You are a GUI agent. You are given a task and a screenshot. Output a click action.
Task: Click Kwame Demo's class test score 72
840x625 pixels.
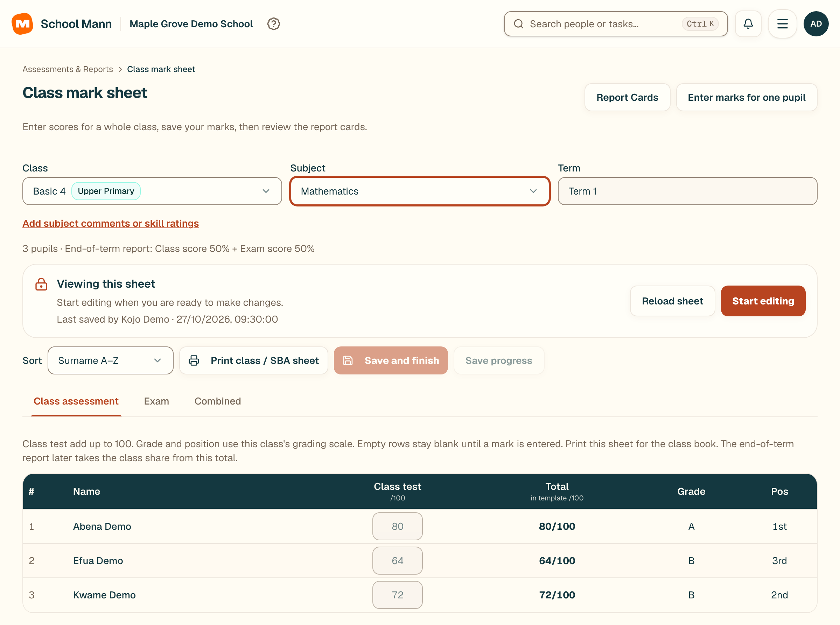click(397, 595)
